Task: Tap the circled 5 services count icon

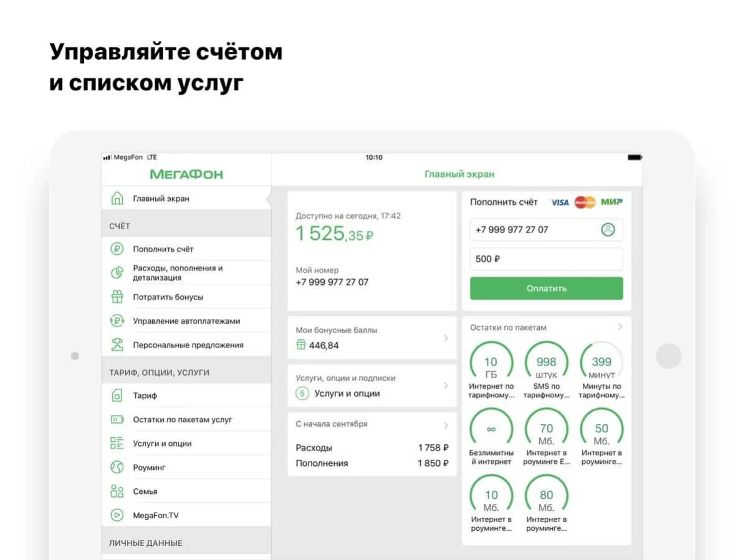Action: click(x=302, y=393)
